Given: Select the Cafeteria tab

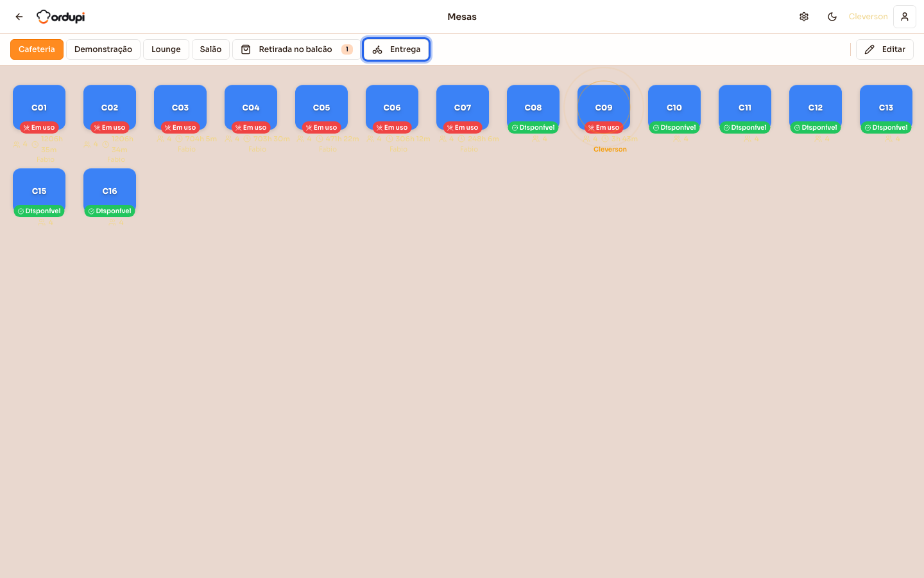Looking at the screenshot, I should click(37, 49).
